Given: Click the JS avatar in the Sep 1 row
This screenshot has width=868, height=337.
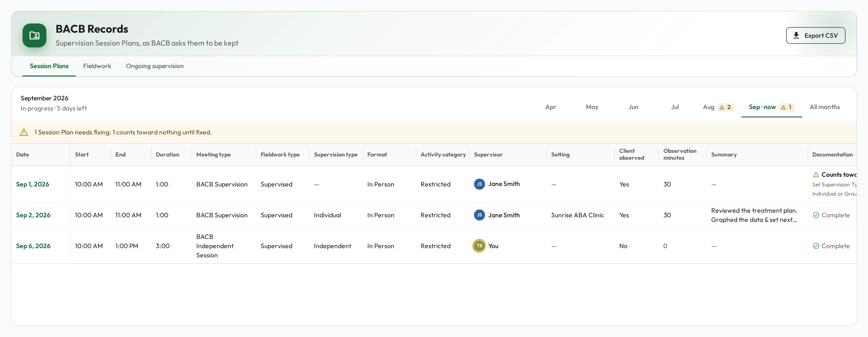Looking at the screenshot, I should pos(479,184).
